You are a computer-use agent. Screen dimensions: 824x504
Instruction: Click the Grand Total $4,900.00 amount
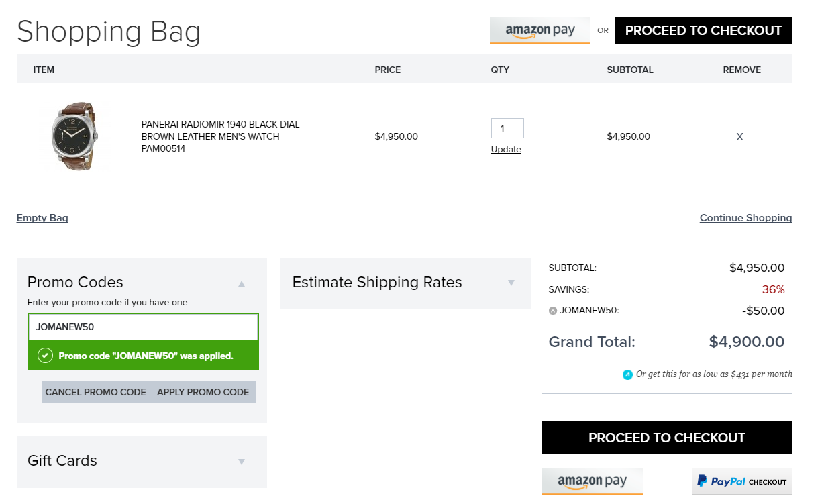[x=747, y=342]
